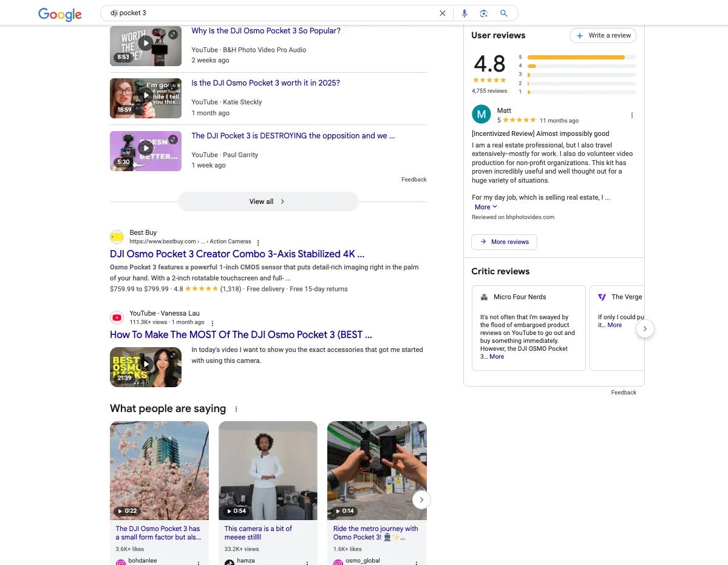Play the hamza 0:54 clip

click(268, 470)
